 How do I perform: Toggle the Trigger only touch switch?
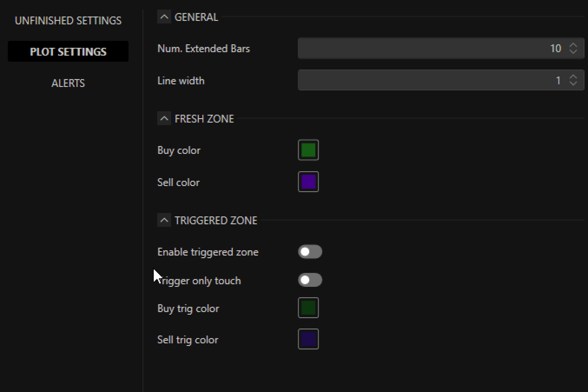coord(310,280)
